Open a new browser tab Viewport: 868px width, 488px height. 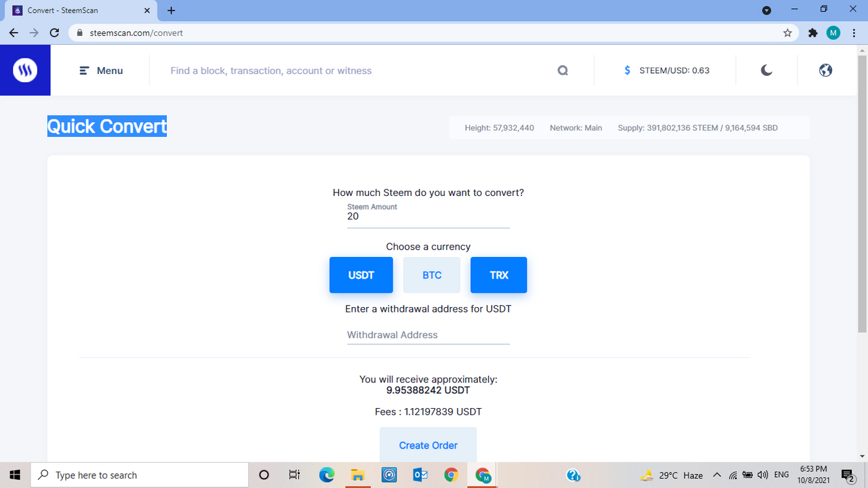pos(171,10)
